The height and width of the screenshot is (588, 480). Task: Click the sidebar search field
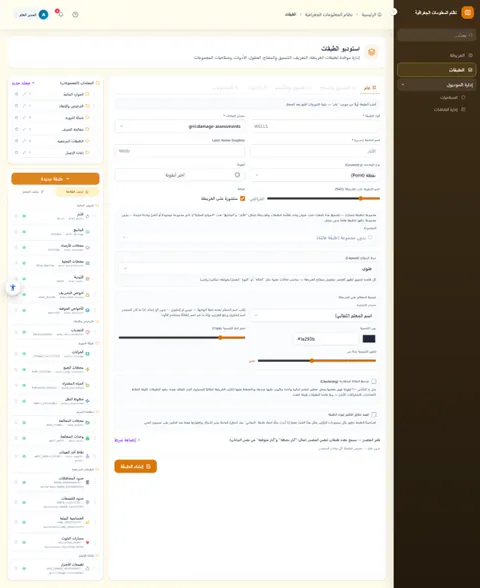437,35
